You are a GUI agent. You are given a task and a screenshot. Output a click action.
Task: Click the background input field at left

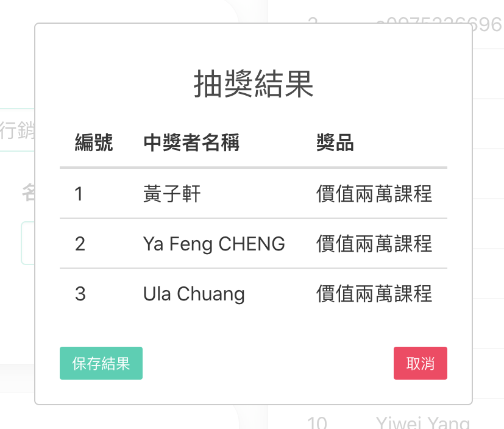coord(27,243)
